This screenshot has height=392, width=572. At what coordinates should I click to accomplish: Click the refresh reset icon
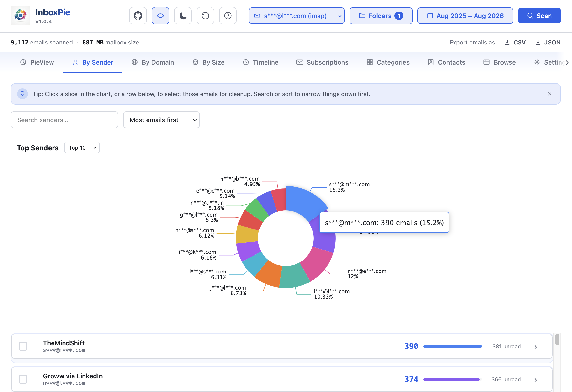(x=205, y=16)
